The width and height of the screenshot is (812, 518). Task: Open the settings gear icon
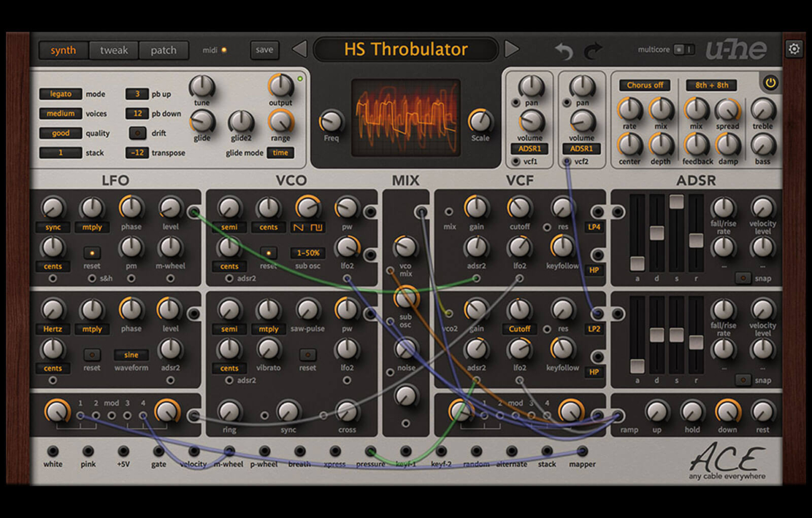[x=794, y=49]
